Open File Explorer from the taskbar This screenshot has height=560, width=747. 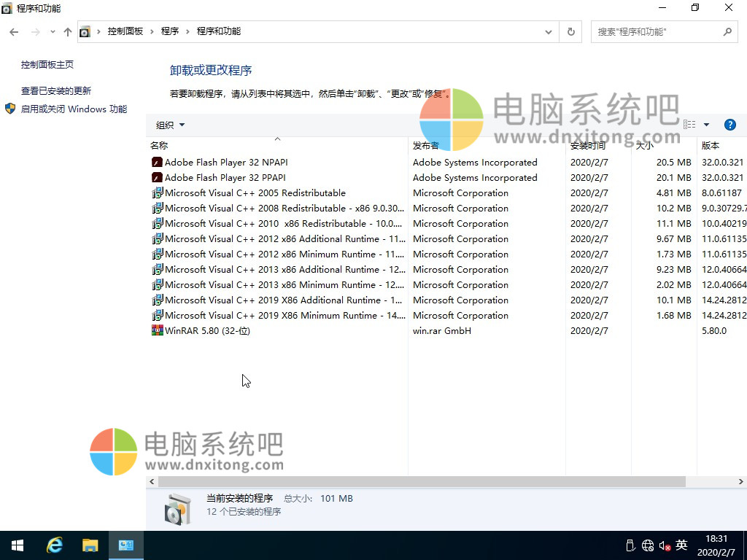pyautogui.click(x=90, y=545)
